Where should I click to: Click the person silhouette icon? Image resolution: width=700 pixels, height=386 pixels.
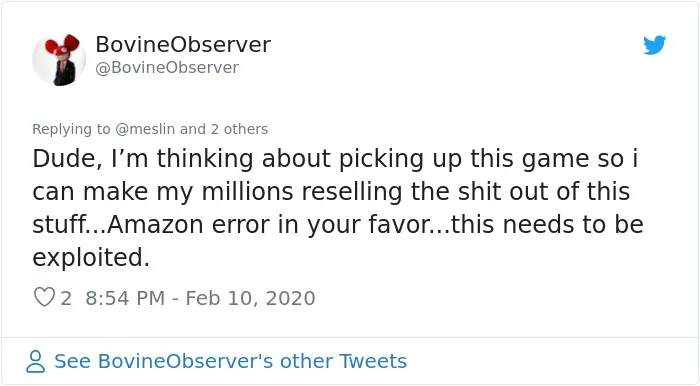35,361
